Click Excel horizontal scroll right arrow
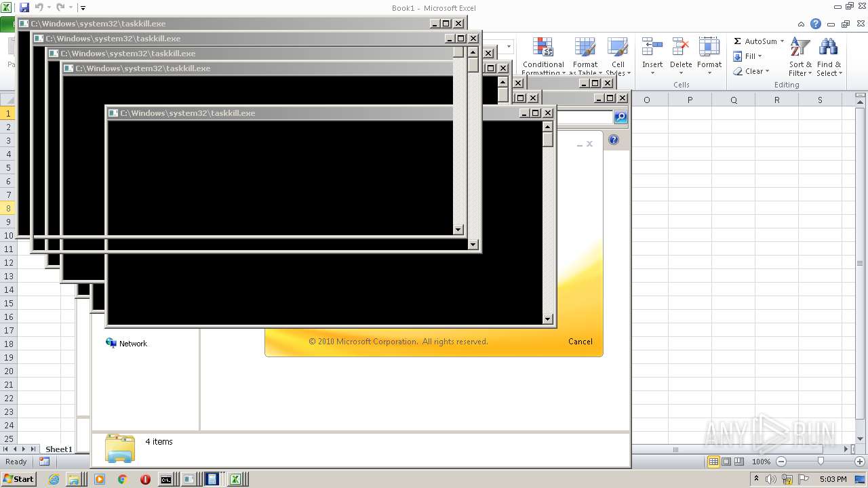This screenshot has height=488, width=868. point(845,449)
